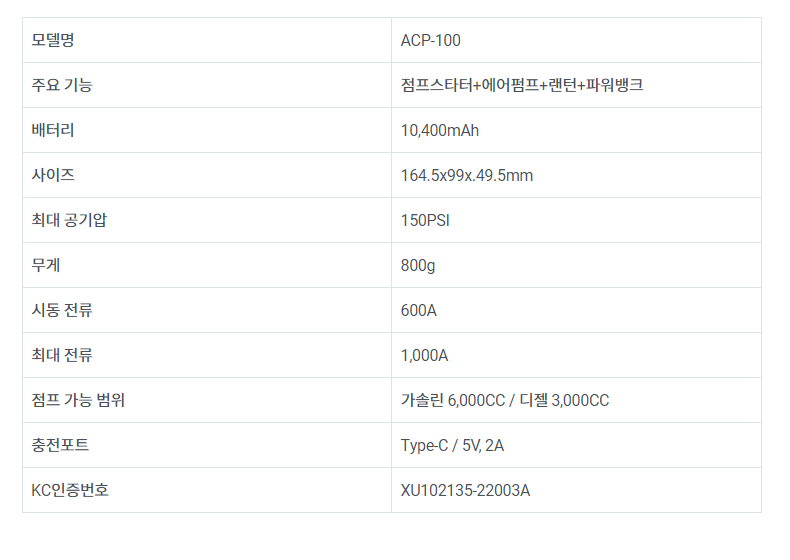The image size is (790, 560).
Task: Click the 배터리 row label
Action: coord(53,130)
